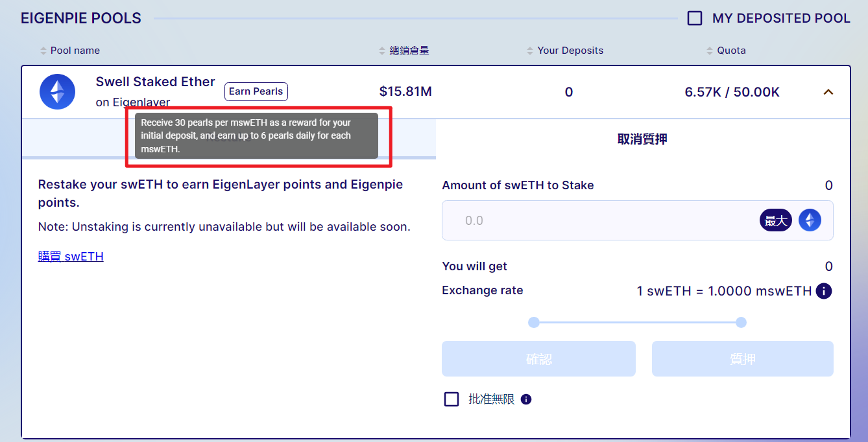Image resolution: width=868 pixels, height=442 pixels.
Task: Enable the My Deposited Pool checkbox
Action: click(695, 18)
